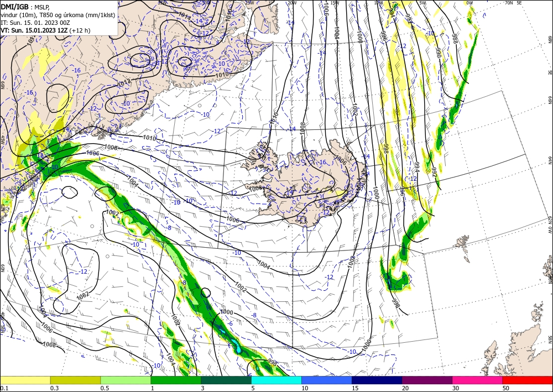Click the '45W' longitude label

point(2,140)
